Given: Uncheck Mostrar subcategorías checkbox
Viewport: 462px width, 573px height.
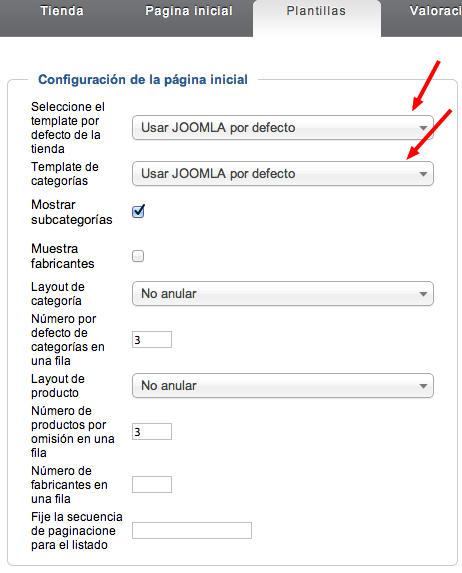Looking at the screenshot, I should [x=138, y=212].
